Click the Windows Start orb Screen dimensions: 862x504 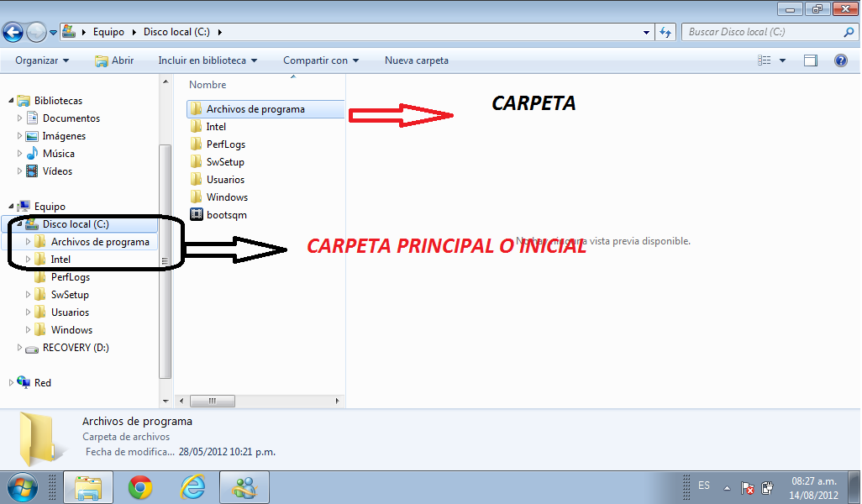point(21,487)
